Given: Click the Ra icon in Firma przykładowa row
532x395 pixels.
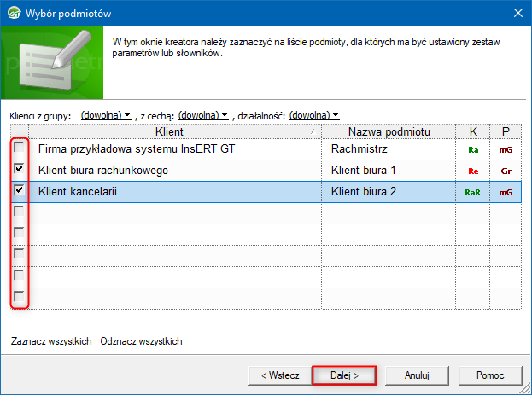Looking at the screenshot, I should tap(473, 149).
